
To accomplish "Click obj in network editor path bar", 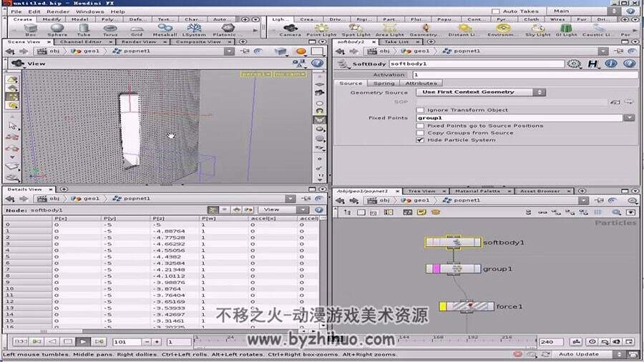I will (x=380, y=200).
